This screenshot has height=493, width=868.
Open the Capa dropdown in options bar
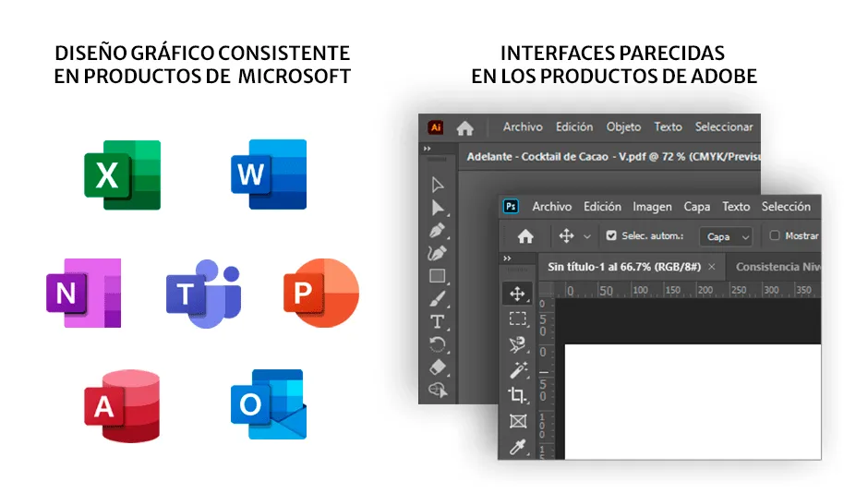pos(726,237)
